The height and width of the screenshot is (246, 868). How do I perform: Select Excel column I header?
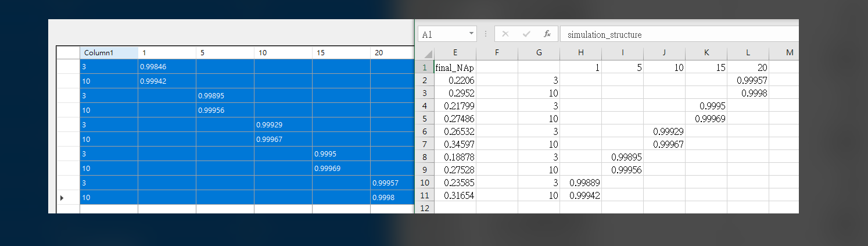pyautogui.click(x=622, y=53)
